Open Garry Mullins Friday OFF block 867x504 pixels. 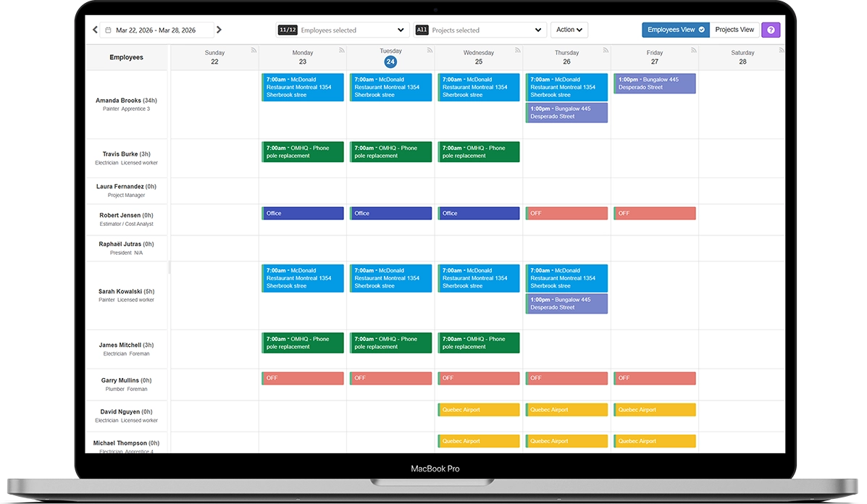[654, 378]
